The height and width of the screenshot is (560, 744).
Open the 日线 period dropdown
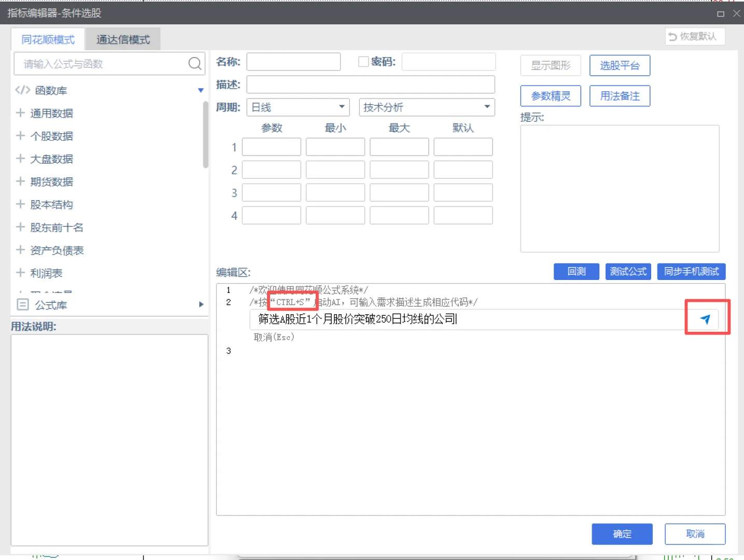coord(341,107)
